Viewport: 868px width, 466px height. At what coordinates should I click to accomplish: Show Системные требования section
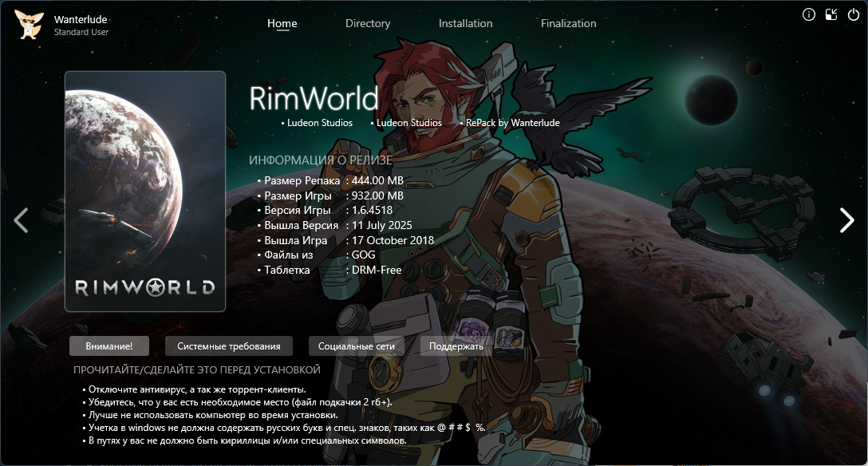(229, 346)
